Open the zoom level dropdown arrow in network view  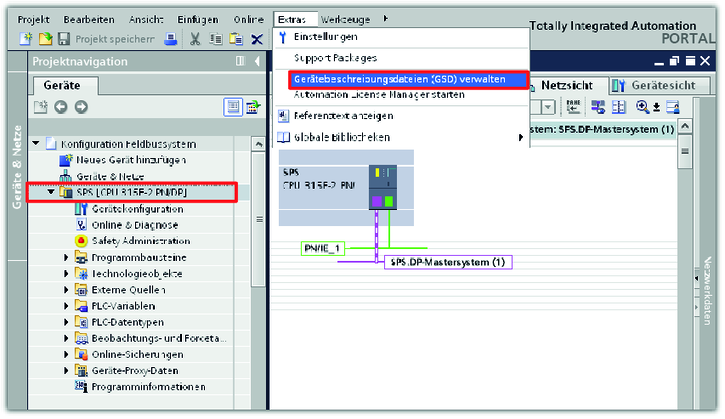(x=549, y=107)
